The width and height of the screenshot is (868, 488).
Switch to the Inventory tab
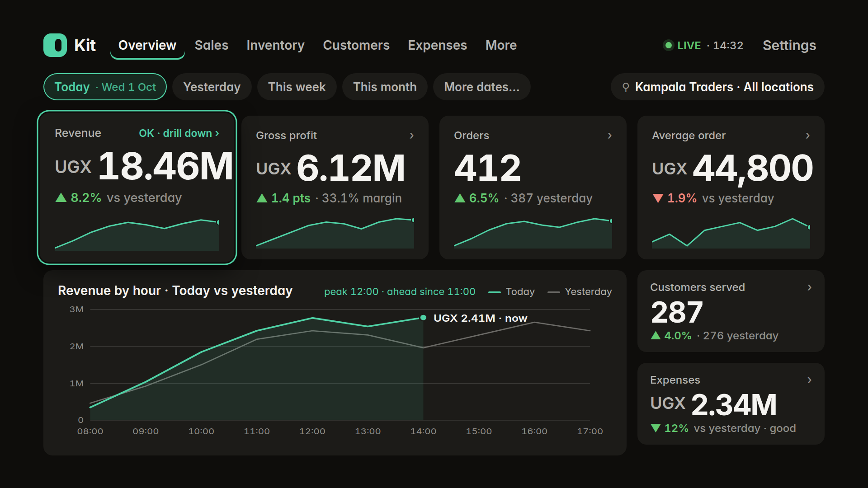pos(275,45)
